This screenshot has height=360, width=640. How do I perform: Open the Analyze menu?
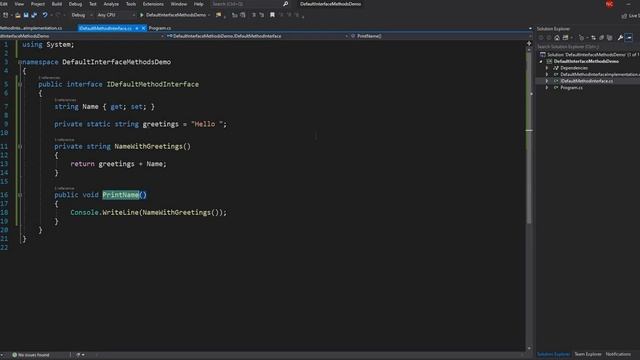tap(111, 4)
